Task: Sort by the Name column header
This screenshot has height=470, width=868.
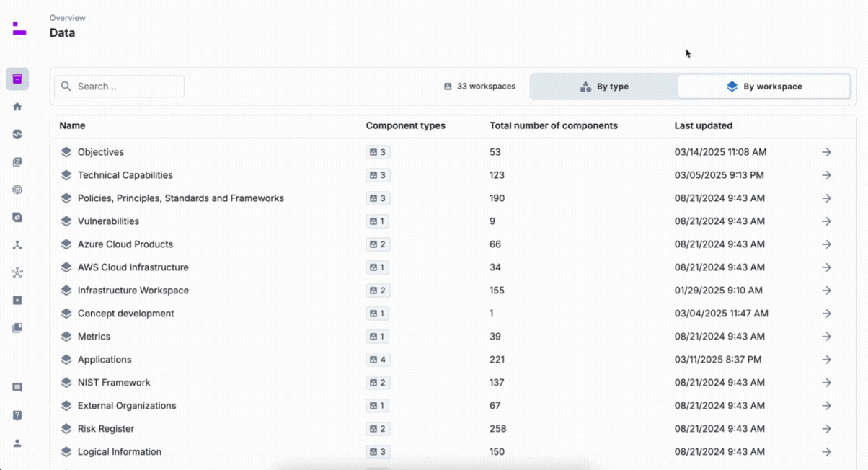Action: click(x=72, y=125)
